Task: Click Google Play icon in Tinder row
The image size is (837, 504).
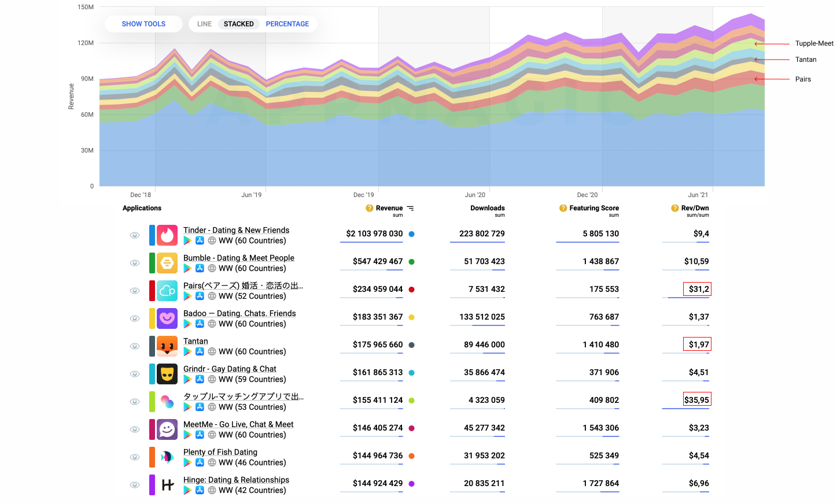Action: pos(187,240)
